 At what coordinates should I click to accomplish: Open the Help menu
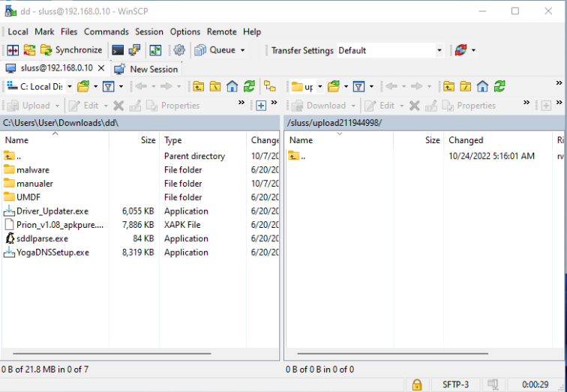(x=252, y=31)
